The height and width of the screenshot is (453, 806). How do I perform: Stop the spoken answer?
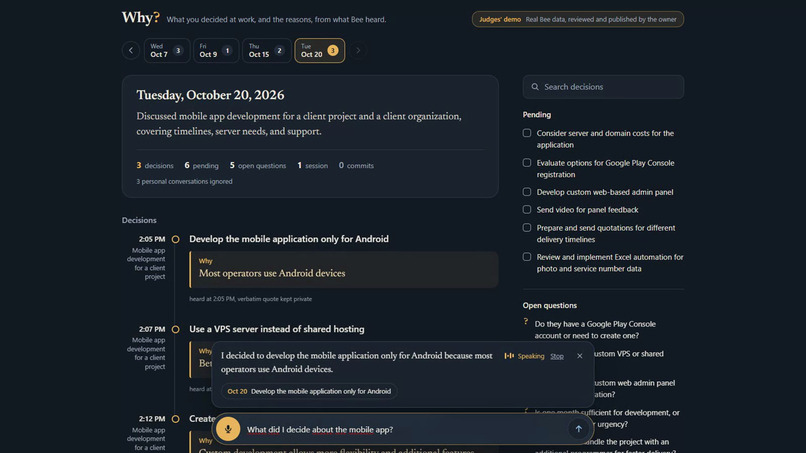(557, 356)
